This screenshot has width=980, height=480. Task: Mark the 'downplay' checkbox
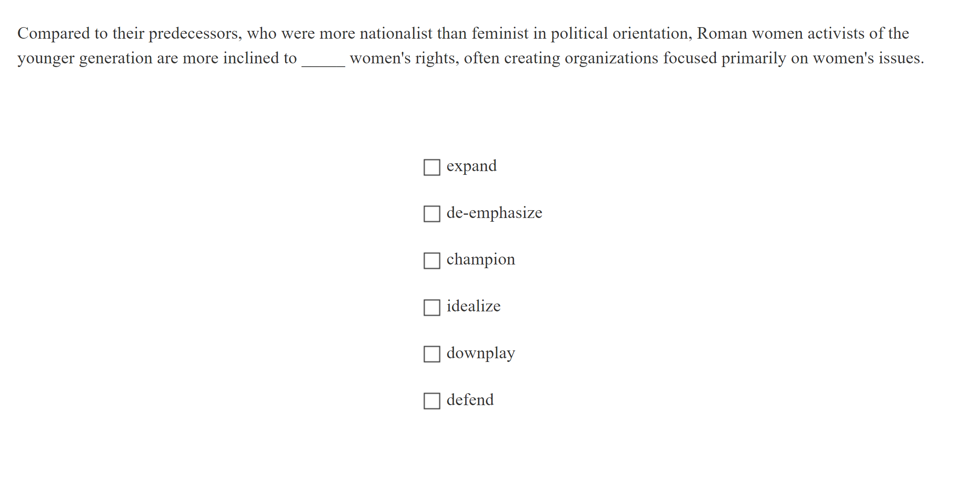(432, 354)
